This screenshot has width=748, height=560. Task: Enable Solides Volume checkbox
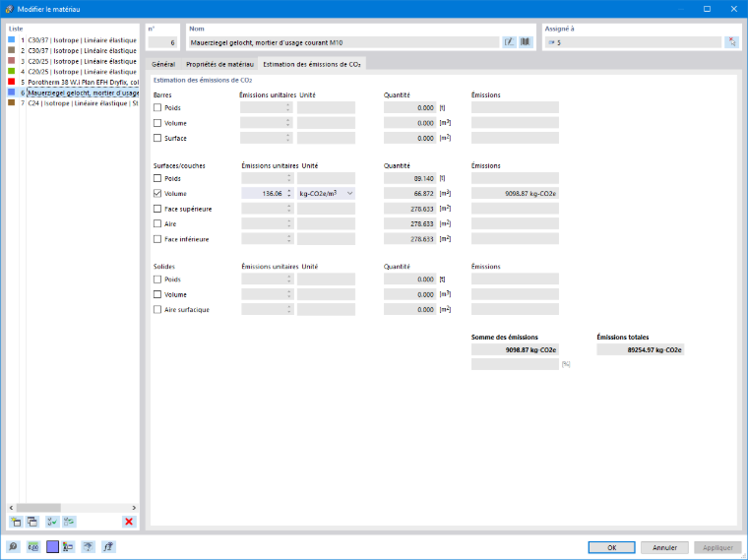pos(157,294)
